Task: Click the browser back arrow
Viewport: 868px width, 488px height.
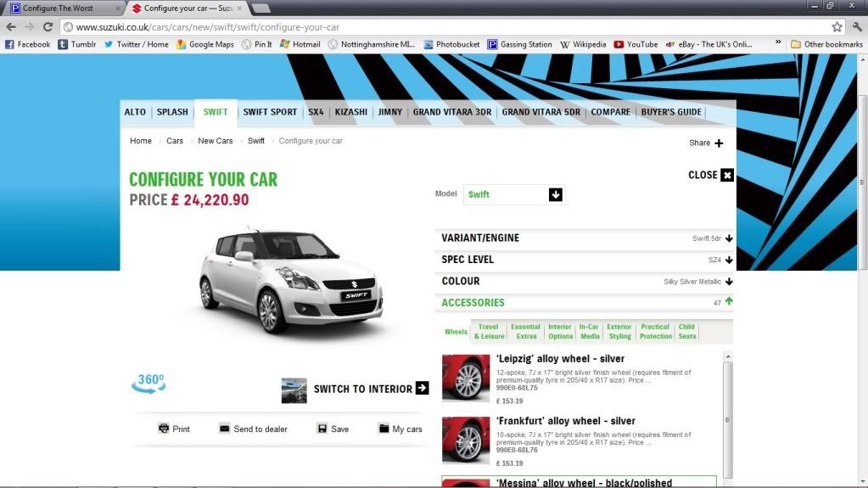Action: [x=11, y=26]
